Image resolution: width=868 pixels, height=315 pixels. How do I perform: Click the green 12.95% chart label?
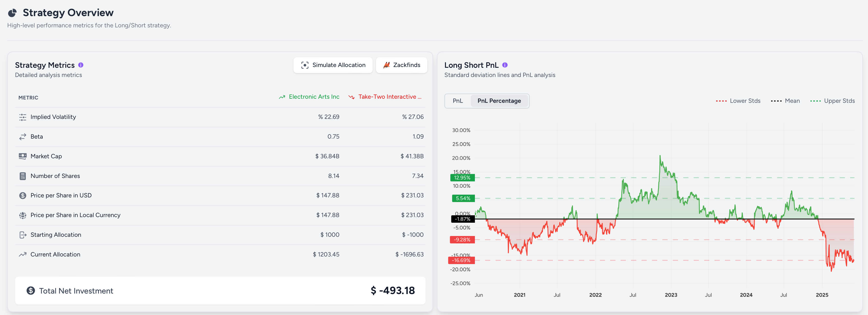point(462,177)
